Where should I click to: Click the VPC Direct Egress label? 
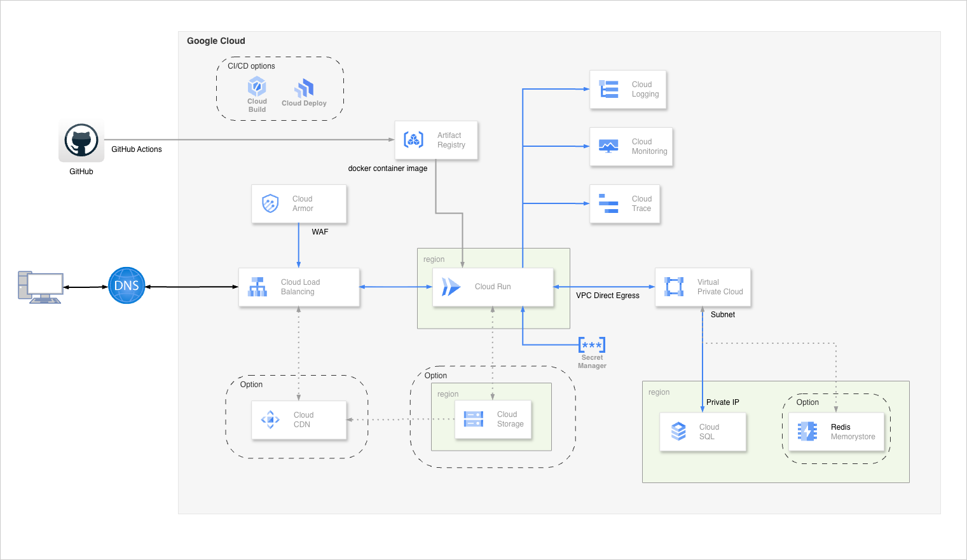(607, 296)
